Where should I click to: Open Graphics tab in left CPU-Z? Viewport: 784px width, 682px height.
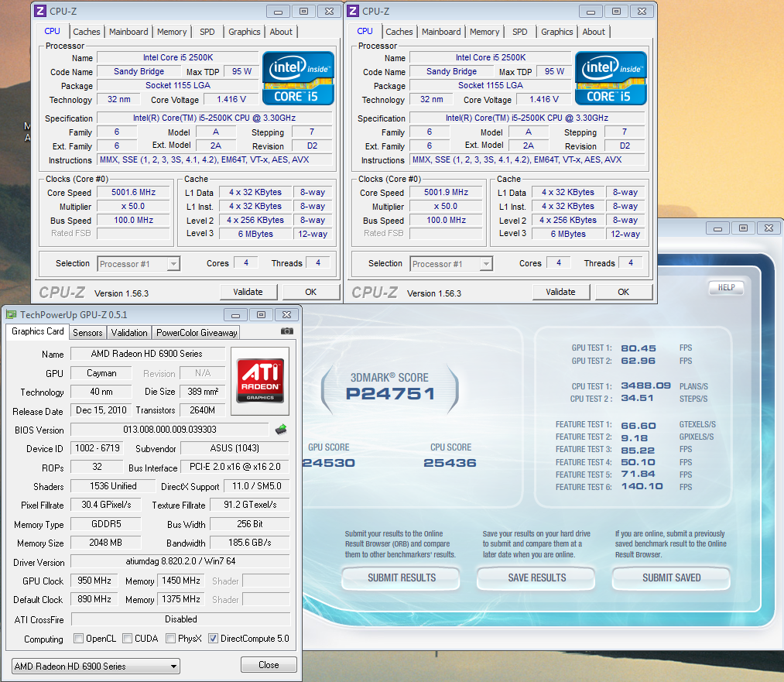coord(244,32)
